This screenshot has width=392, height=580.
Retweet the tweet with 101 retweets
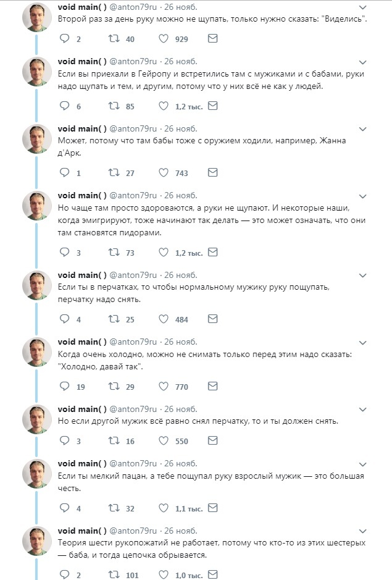(114, 575)
